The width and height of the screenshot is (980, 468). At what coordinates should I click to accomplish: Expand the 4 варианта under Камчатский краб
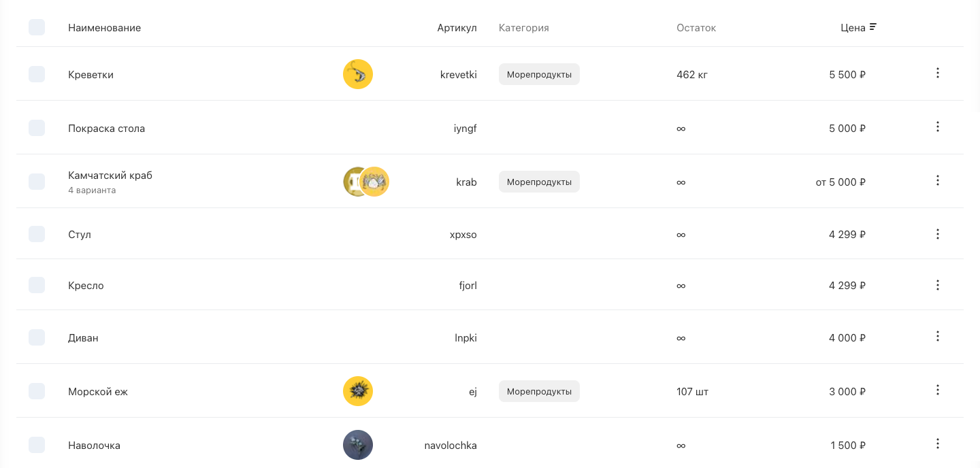(x=92, y=190)
